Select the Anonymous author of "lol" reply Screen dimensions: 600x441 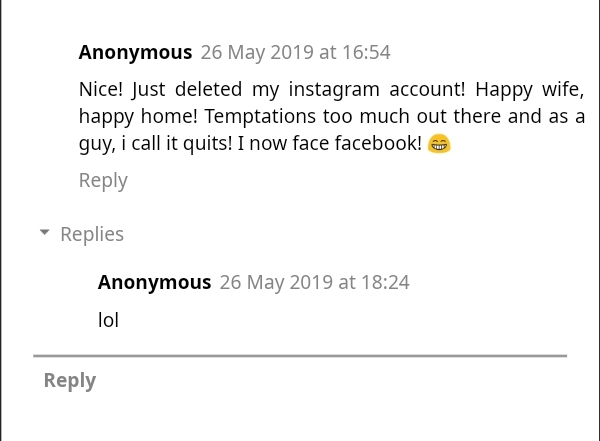coord(154,282)
